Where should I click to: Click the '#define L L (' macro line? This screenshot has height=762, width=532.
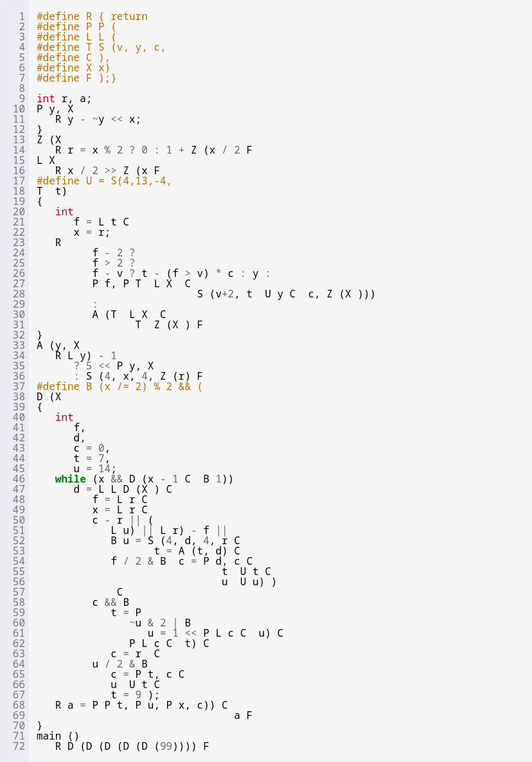(x=76, y=37)
